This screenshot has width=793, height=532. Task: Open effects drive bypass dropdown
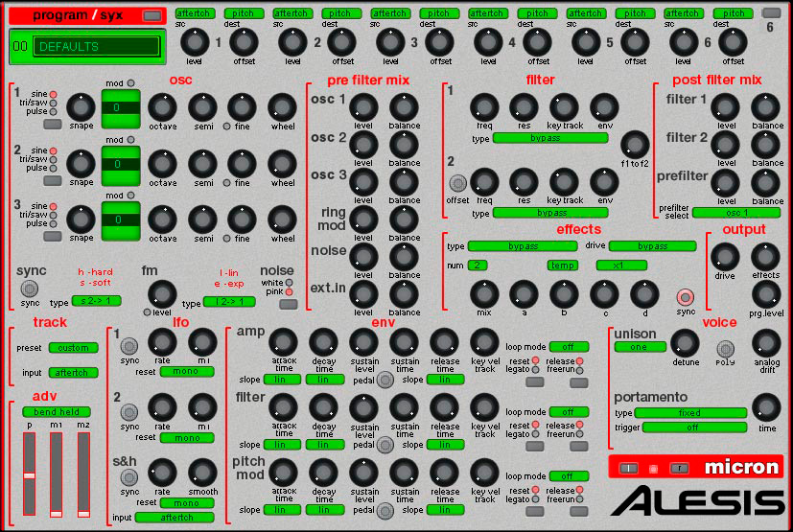click(652, 246)
